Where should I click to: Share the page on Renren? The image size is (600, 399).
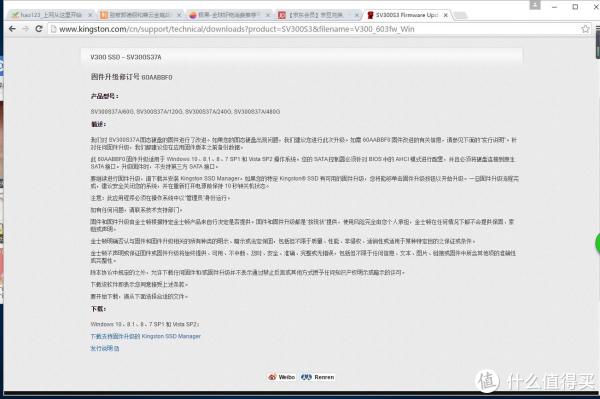[318, 377]
